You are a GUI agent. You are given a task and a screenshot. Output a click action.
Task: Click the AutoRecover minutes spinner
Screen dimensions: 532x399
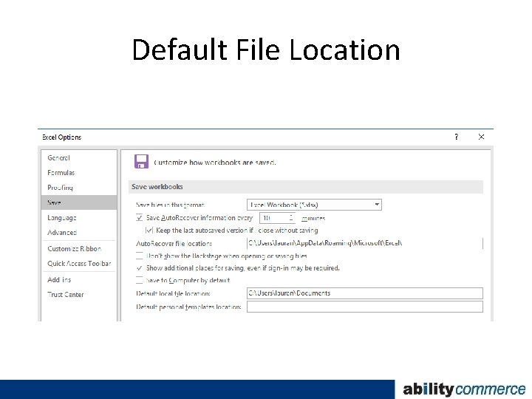[x=291, y=218]
